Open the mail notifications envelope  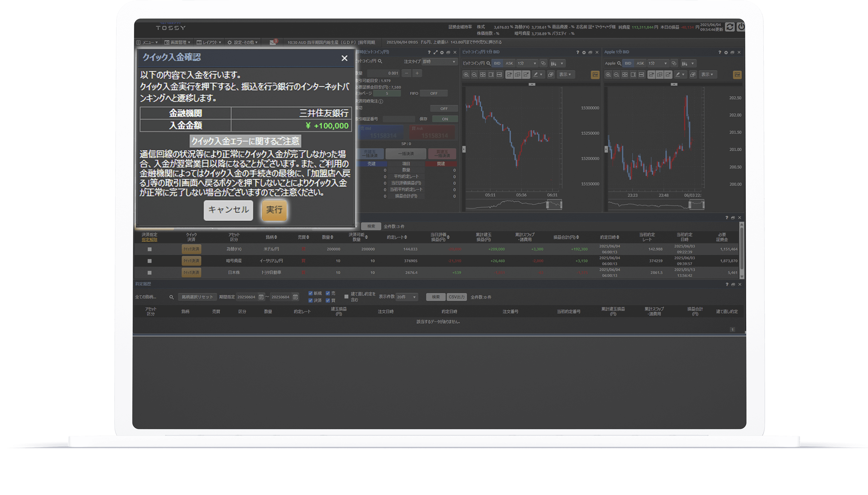click(273, 42)
